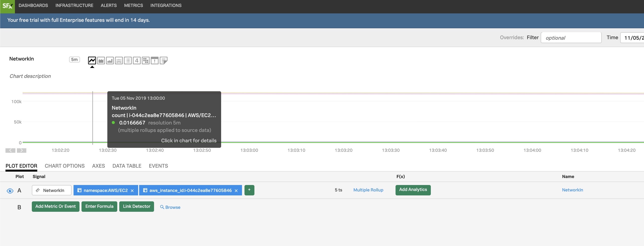Screen dimensions: 644x246
Task: Open the Integrations page
Action: [x=166, y=5]
